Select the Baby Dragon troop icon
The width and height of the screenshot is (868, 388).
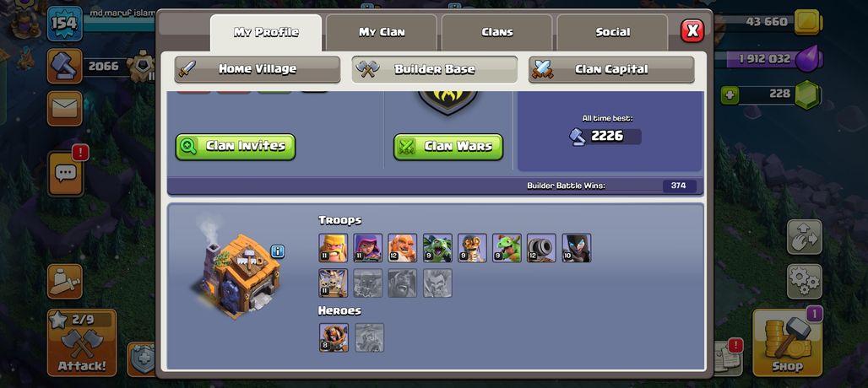(x=507, y=248)
